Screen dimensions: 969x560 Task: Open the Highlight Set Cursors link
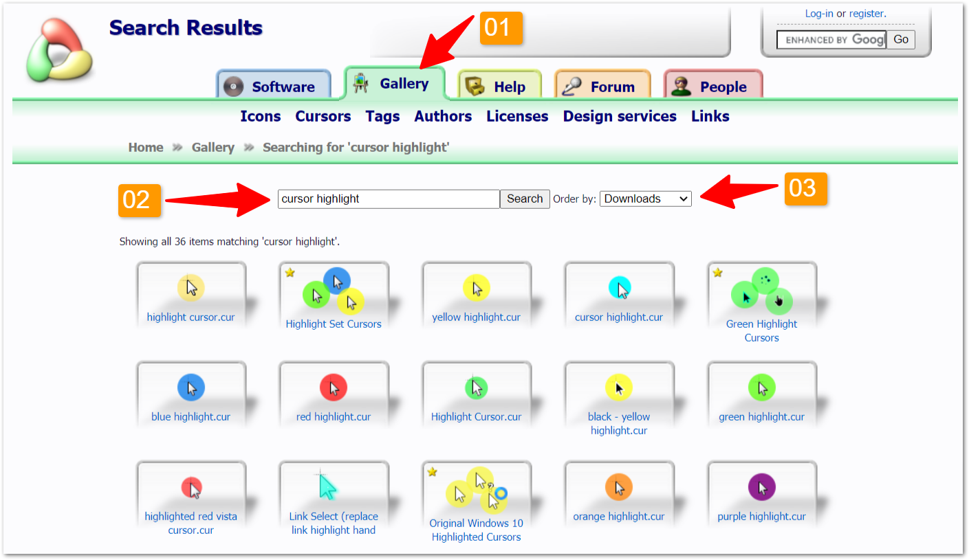tap(334, 324)
